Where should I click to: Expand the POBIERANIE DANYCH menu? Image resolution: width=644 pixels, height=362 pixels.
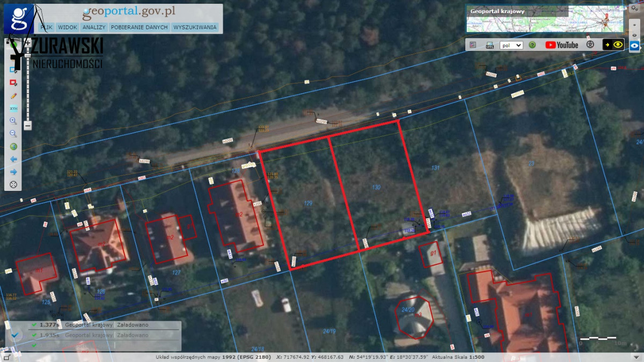tap(140, 27)
